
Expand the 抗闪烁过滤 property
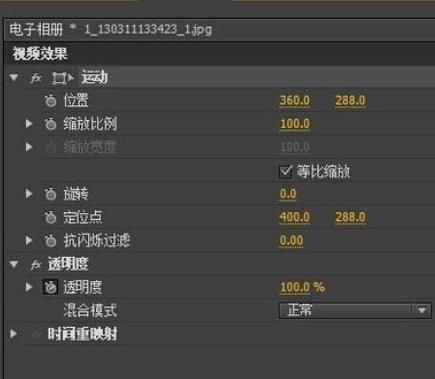click(x=29, y=240)
